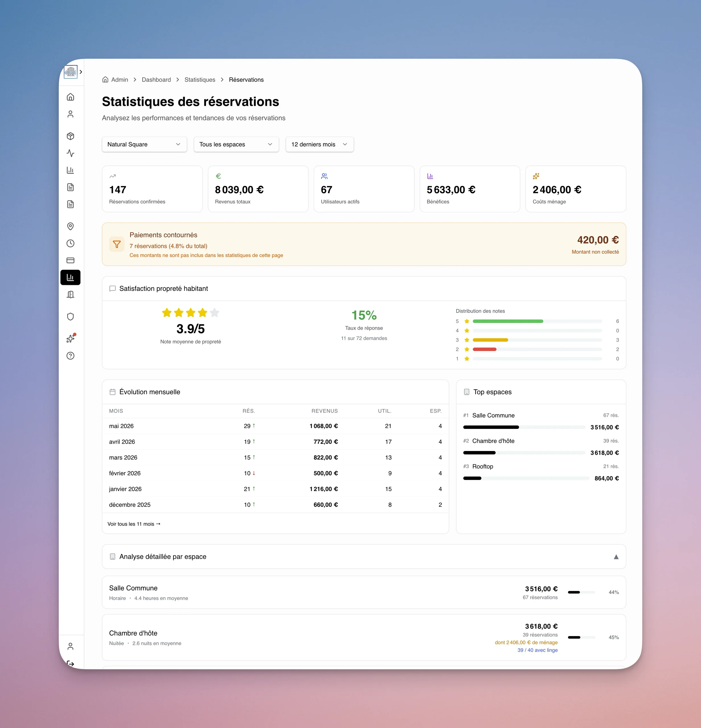Click the Chambre d'hôte detailed analysis card
Image resolution: width=701 pixels, height=728 pixels.
(x=364, y=637)
